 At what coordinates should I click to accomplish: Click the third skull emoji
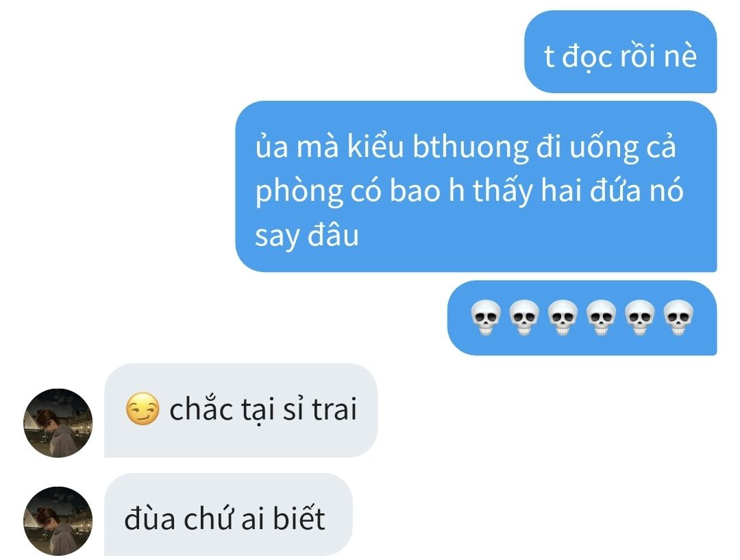click(x=563, y=318)
